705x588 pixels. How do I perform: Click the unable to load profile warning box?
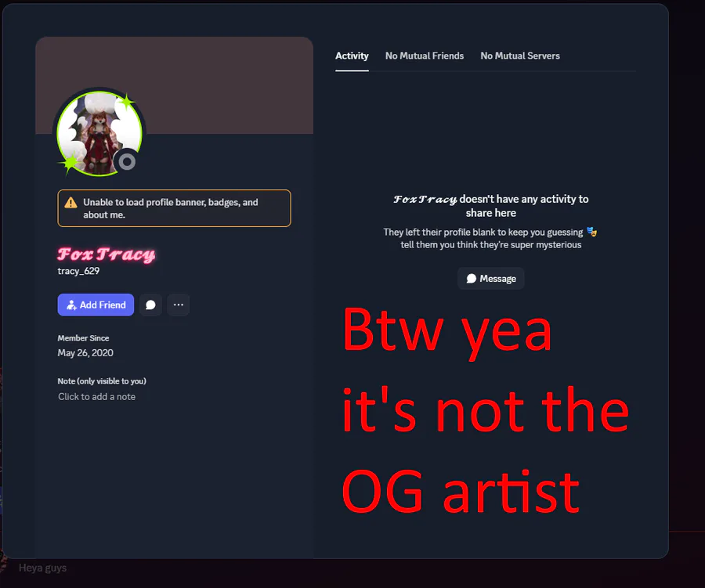[174, 208]
